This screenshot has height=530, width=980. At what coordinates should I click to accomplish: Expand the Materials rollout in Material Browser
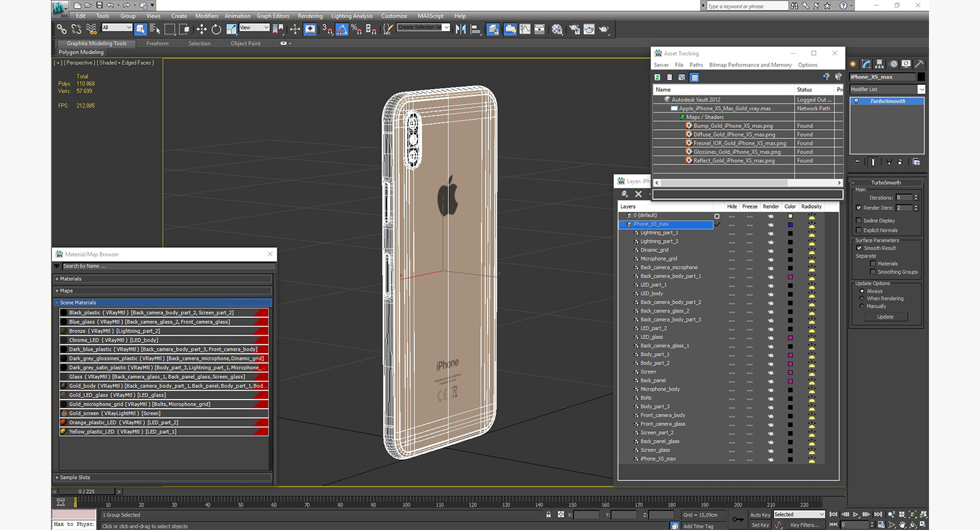point(163,279)
